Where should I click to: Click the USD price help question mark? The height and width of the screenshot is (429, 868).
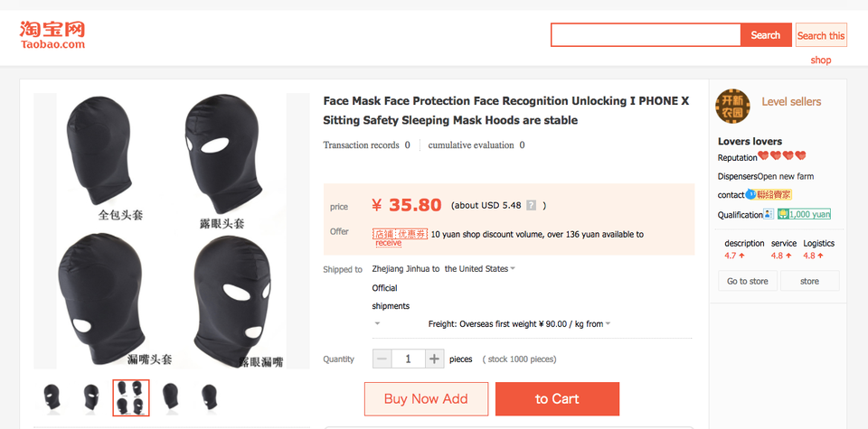point(531,205)
